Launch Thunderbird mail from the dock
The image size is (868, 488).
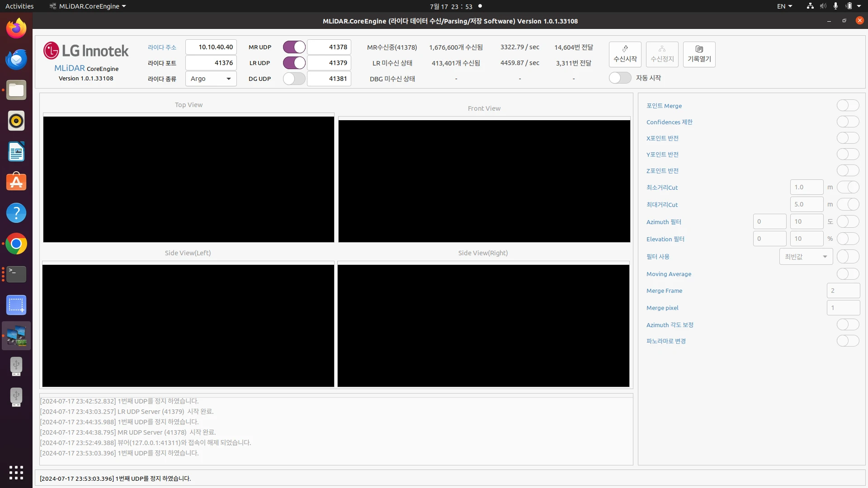(x=16, y=59)
